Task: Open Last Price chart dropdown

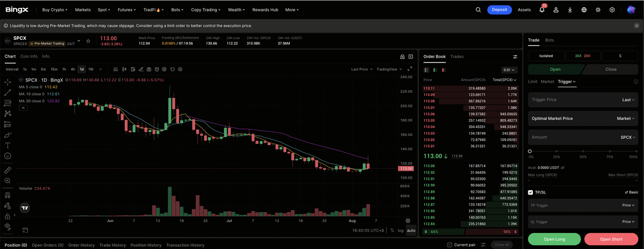Action: (361, 69)
